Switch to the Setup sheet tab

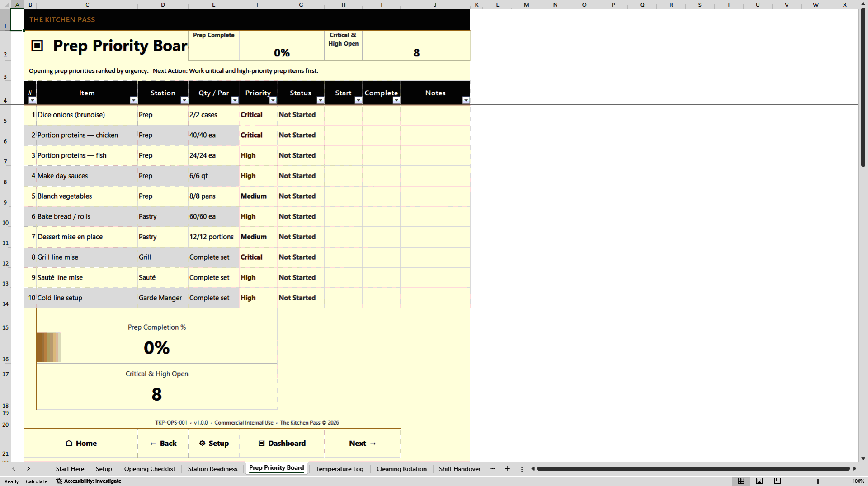click(104, 469)
